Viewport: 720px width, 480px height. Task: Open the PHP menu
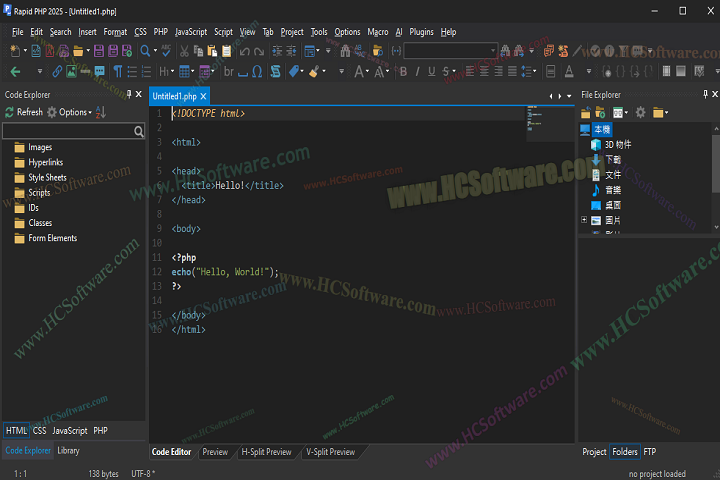pyautogui.click(x=161, y=32)
